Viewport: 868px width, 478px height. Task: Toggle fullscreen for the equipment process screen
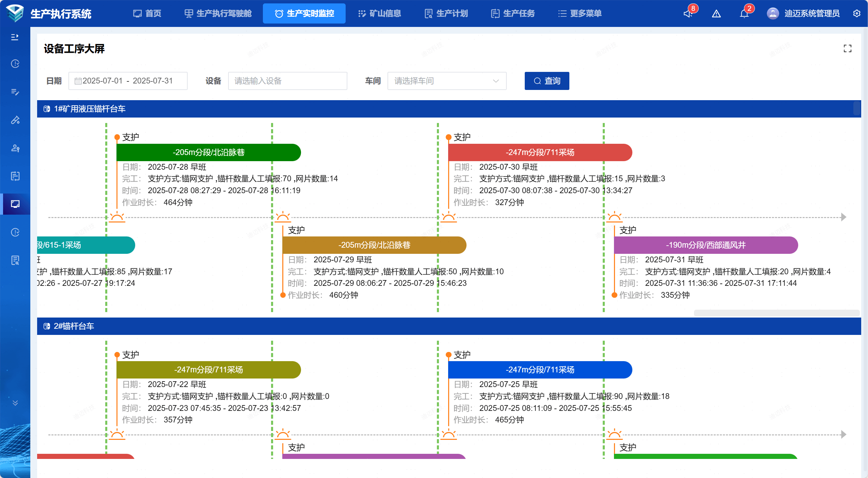848,49
